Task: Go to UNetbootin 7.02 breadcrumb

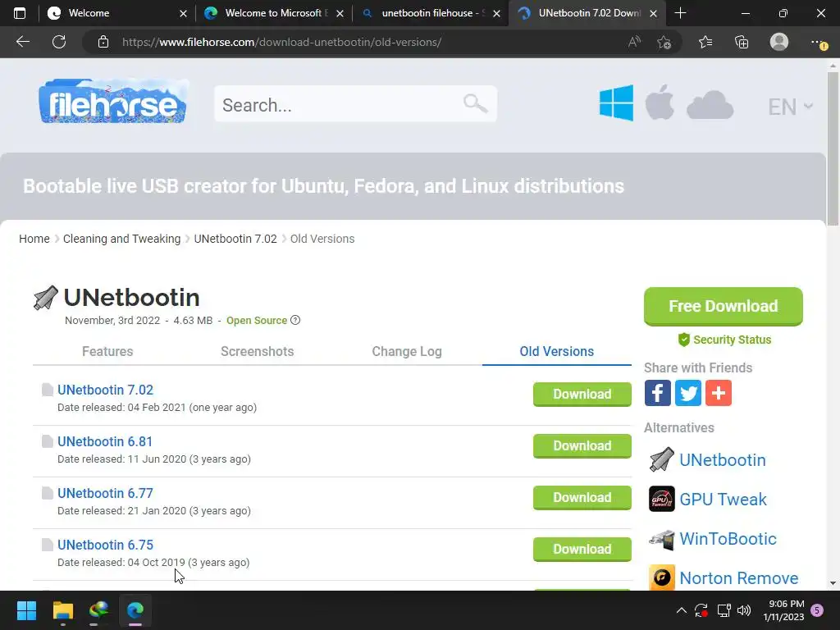Action: pos(235,239)
